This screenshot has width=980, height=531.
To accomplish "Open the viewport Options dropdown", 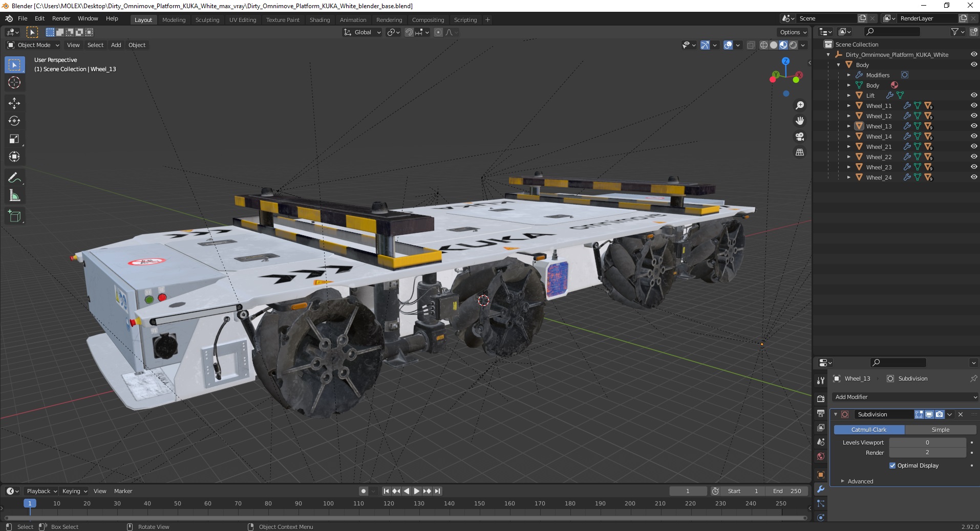I will point(793,32).
